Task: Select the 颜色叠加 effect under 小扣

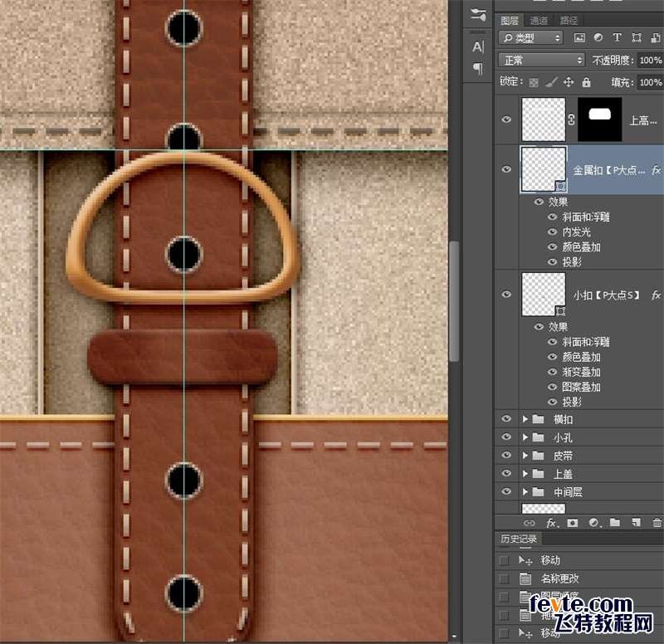Action: [581, 357]
